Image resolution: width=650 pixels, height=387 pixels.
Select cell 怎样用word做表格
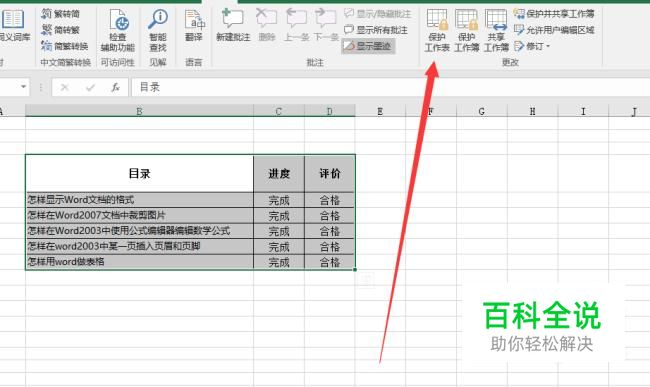click(x=139, y=262)
